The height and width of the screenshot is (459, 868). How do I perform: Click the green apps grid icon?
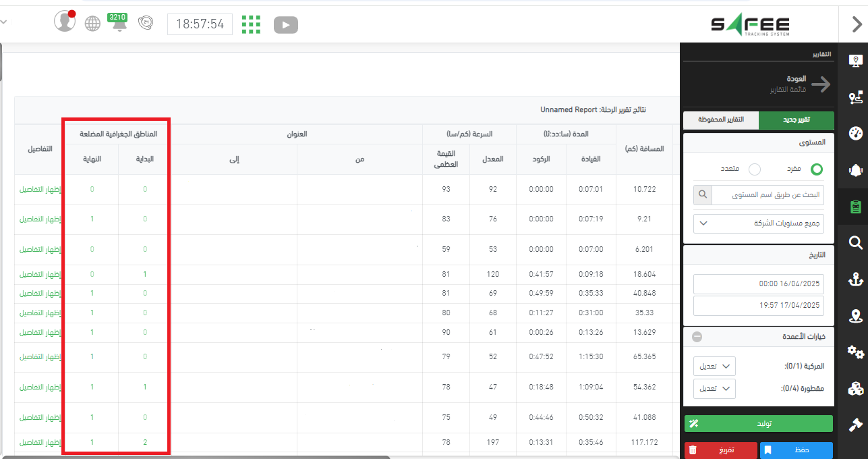coord(251,24)
